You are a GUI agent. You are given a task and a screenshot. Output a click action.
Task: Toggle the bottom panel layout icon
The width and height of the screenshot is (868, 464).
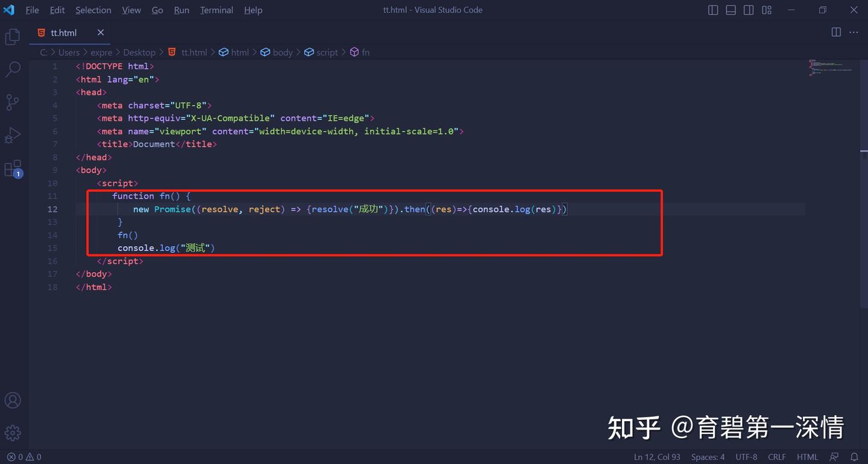coord(731,10)
